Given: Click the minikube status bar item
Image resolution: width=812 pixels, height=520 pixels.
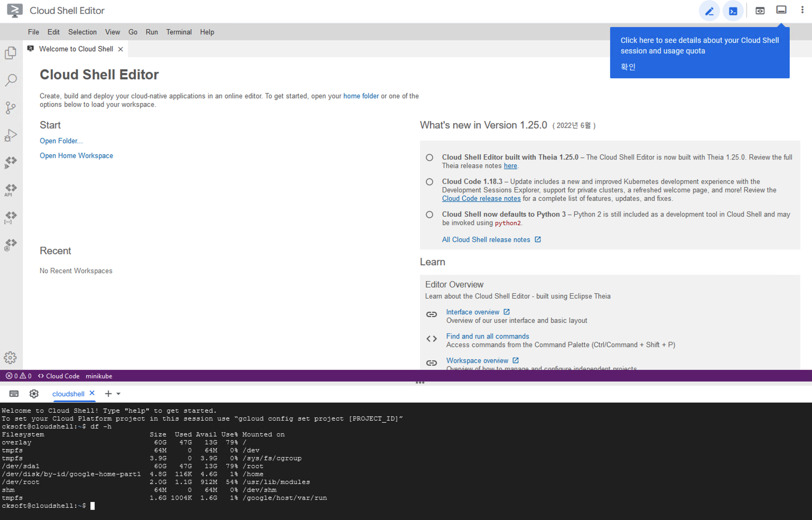Looking at the screenshot, I should click(99, 376).
